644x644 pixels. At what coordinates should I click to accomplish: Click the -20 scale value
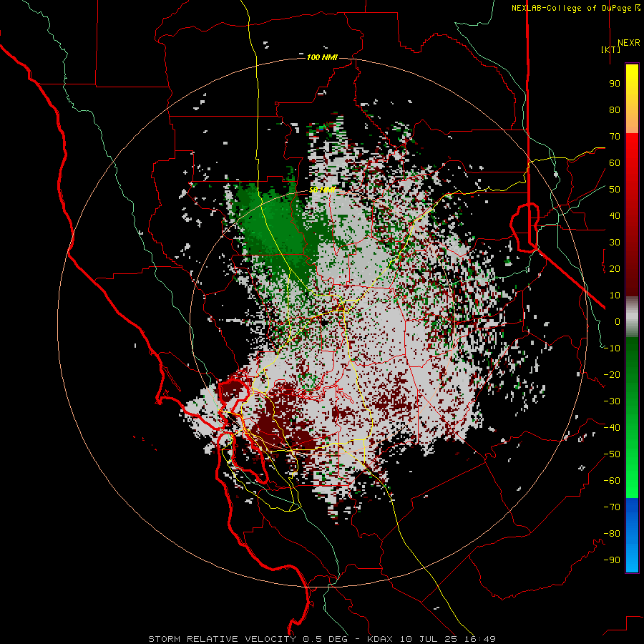(612, 374)
